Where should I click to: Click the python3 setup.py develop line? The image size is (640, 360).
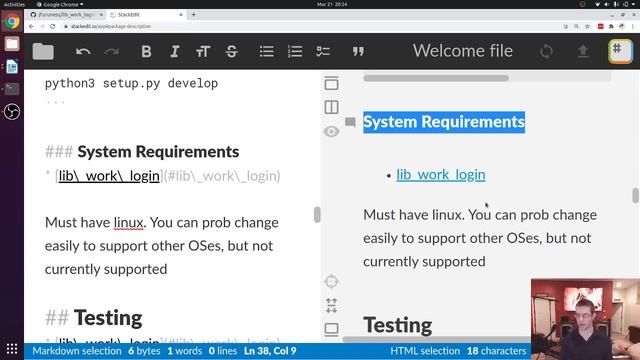click(x=131, y=83)
